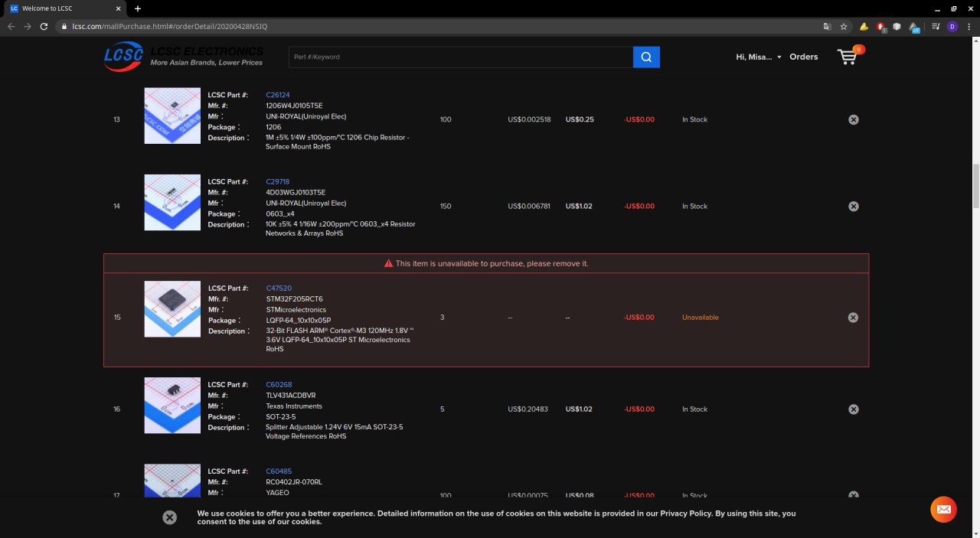The image size is (980, 538).
Task: Remove item 13 with its X icon
Action: 854,119
